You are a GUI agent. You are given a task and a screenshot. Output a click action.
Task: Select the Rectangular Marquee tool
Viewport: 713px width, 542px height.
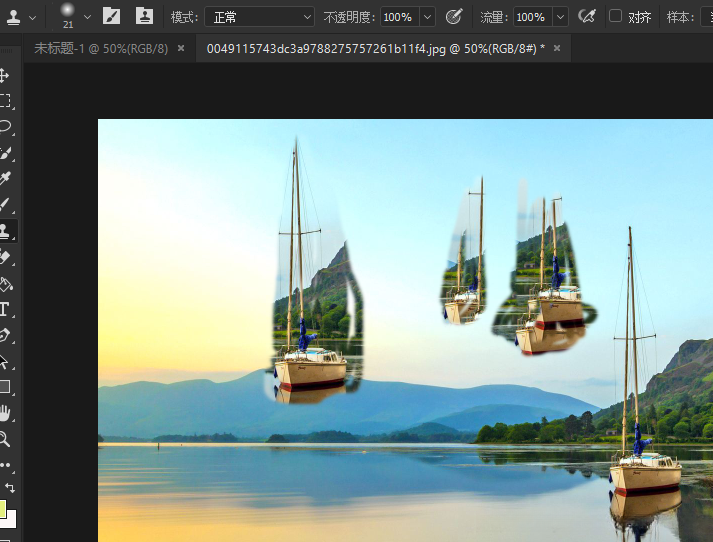pos(5,101)
